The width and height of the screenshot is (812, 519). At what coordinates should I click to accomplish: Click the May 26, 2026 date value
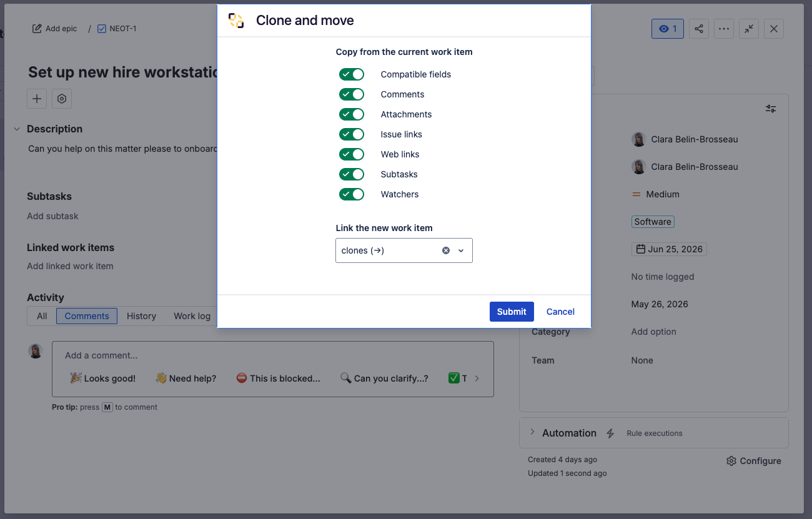coord(660,304)
